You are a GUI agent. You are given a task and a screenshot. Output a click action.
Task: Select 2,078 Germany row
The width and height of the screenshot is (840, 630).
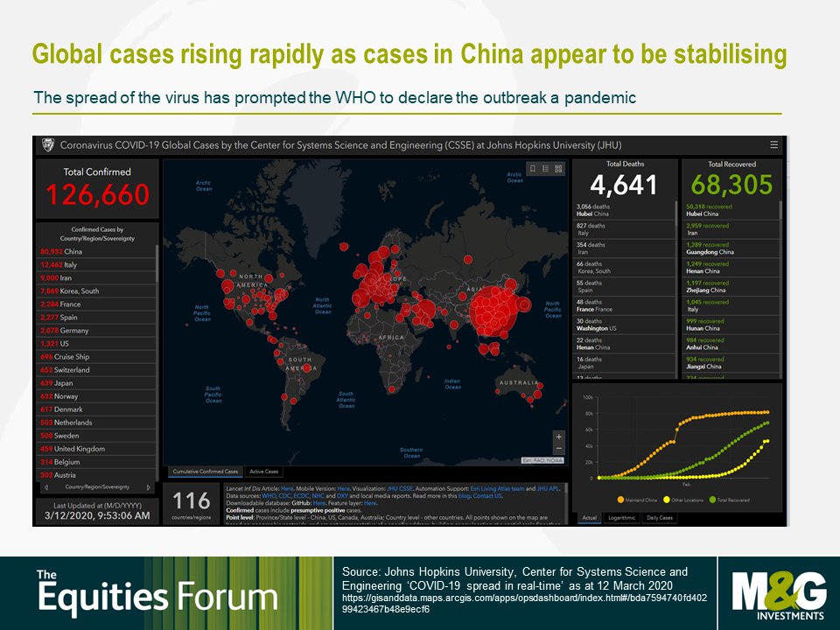[96, 331]
